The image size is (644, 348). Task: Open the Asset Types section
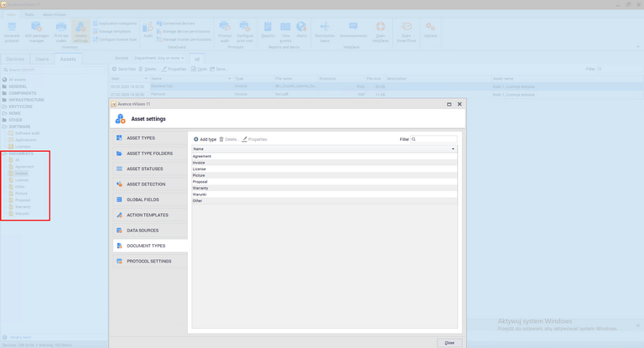point(140,138)
